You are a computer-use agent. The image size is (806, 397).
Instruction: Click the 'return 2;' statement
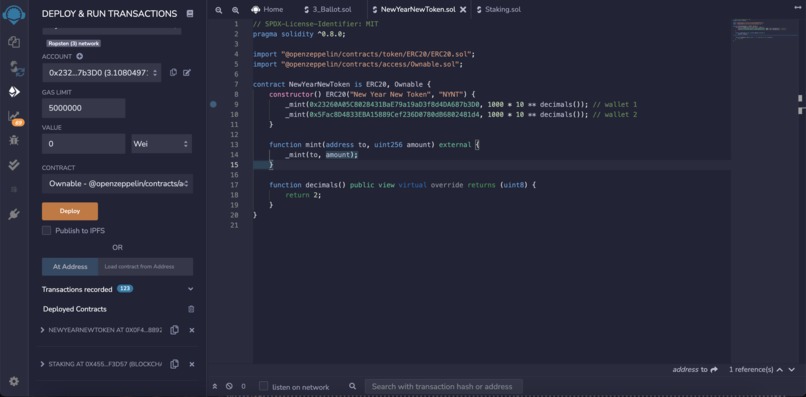coord(303,195)
